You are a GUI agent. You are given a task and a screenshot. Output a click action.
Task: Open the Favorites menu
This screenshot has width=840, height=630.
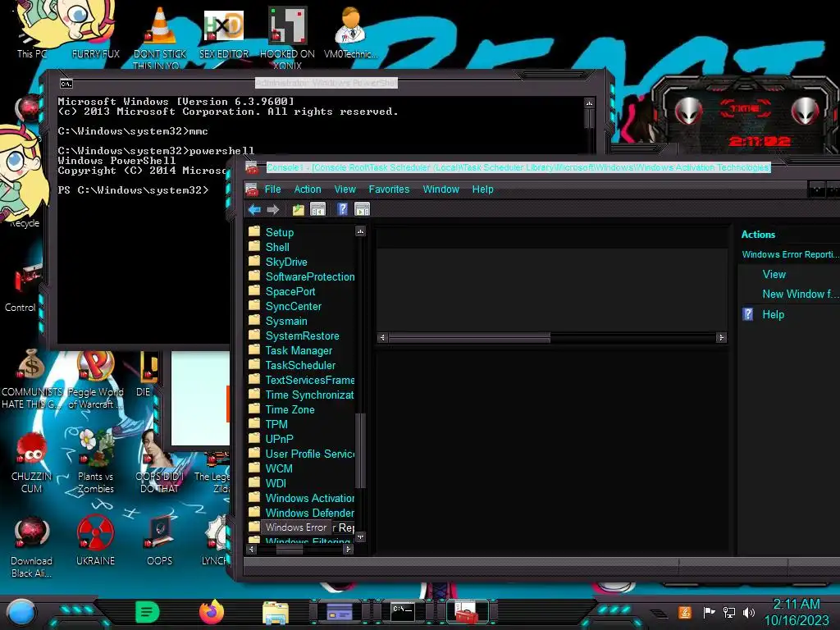pyautogui.click(x=389, y=189)
